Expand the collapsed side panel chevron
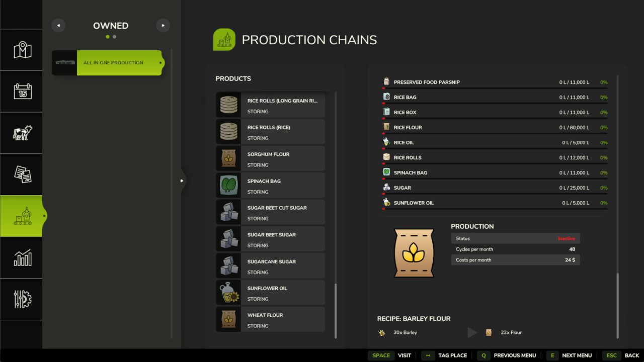Image resolution: width=644 pixels, height=362 pixels. click(x=182, y=180)
